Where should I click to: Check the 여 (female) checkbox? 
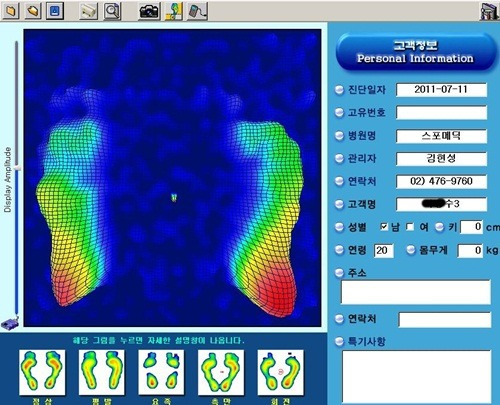410,227
